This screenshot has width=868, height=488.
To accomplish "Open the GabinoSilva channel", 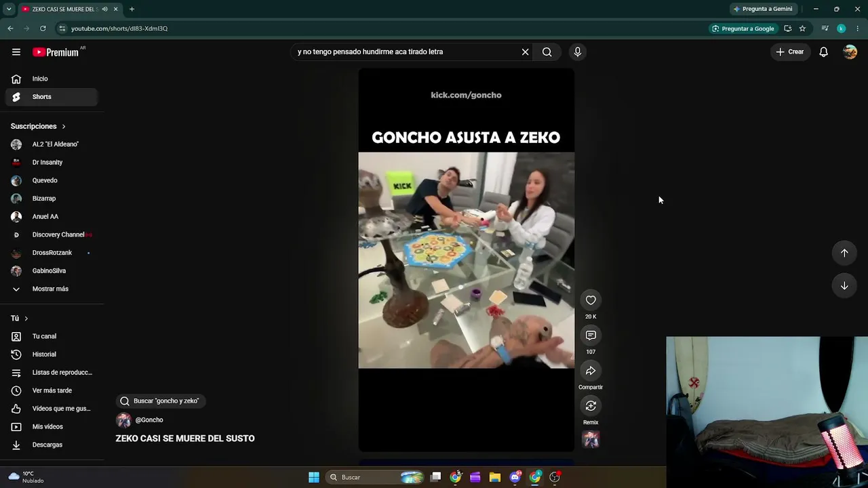I will [x=52, y=271].
